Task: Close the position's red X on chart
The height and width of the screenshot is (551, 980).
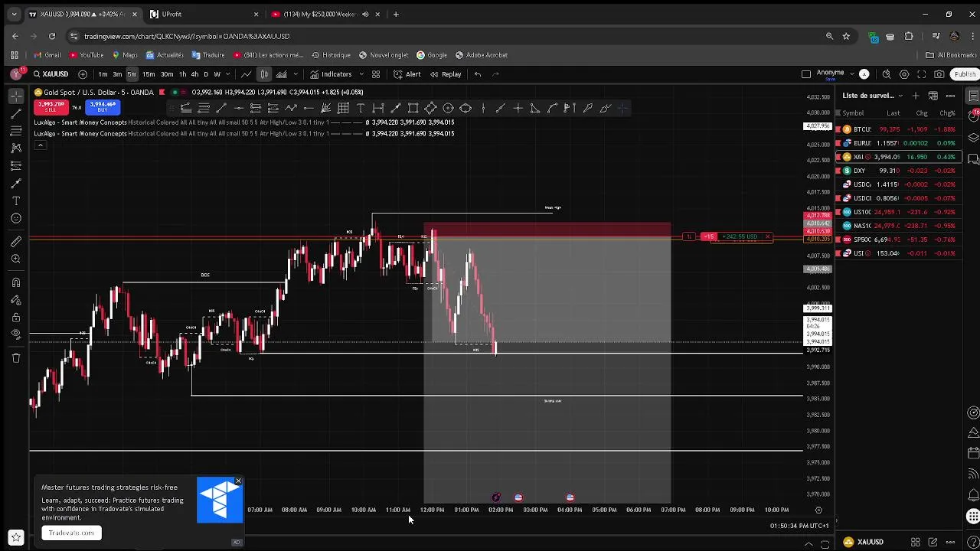Action: tap(767, 236)
